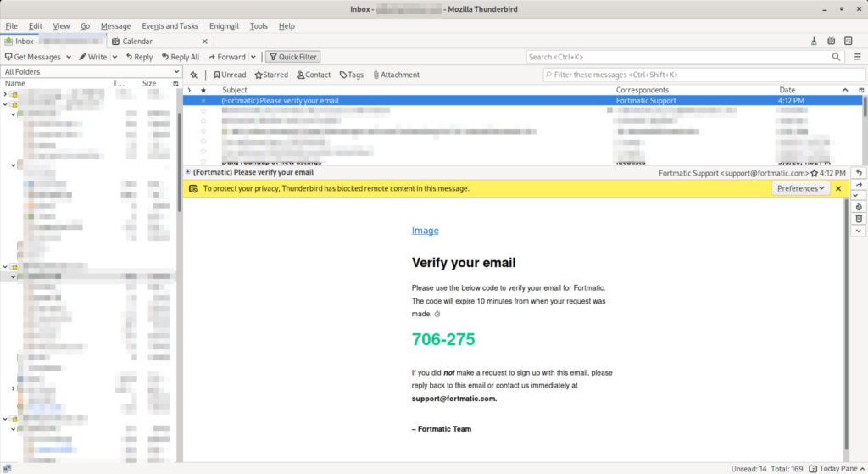Sort messages by Correspondents column

click(643, 90)
